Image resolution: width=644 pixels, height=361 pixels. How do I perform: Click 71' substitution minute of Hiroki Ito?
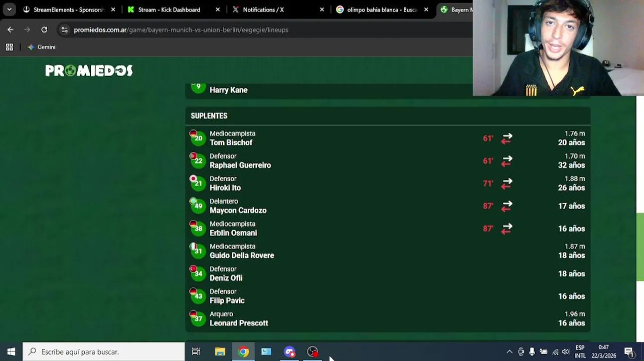[x=488, y=184]
